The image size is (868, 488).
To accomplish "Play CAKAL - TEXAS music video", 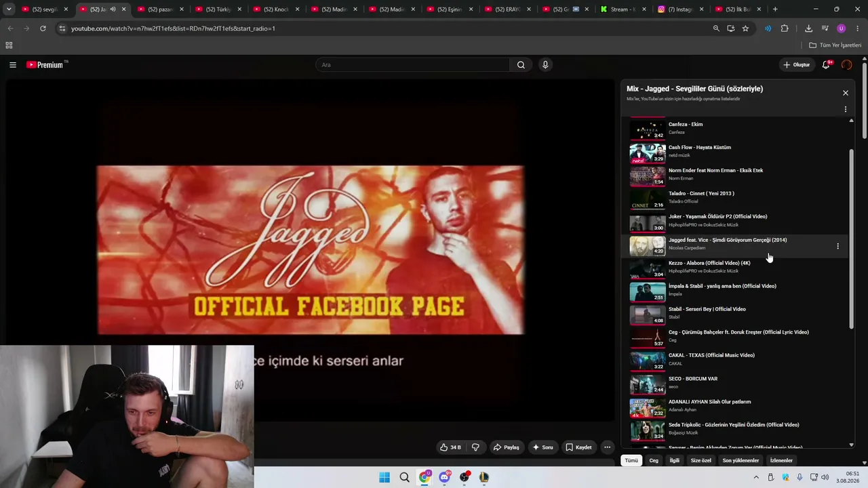I will (736, 360).
